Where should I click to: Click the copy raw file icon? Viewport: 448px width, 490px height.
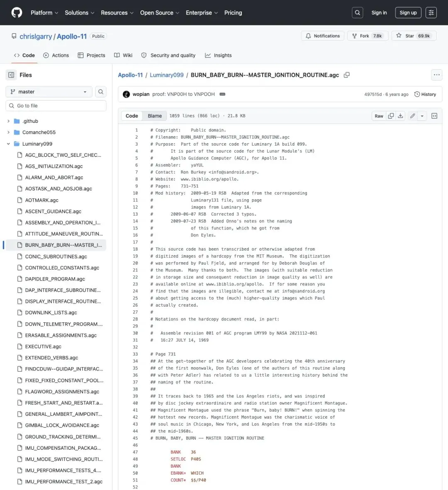[391, 116]
